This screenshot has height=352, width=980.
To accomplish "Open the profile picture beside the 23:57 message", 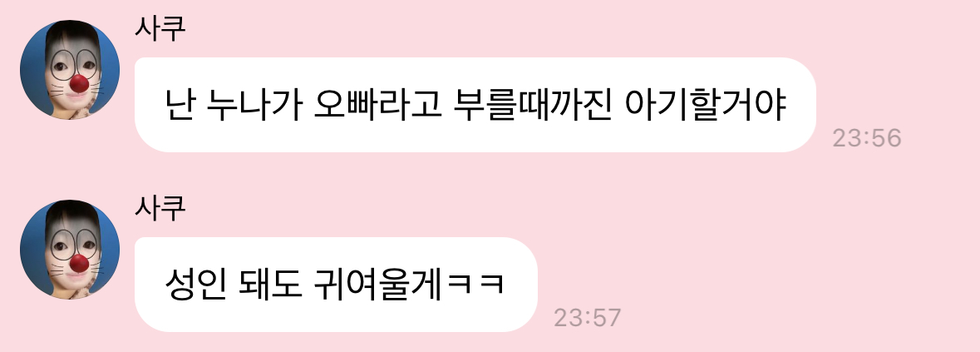I will pos(70,250).
